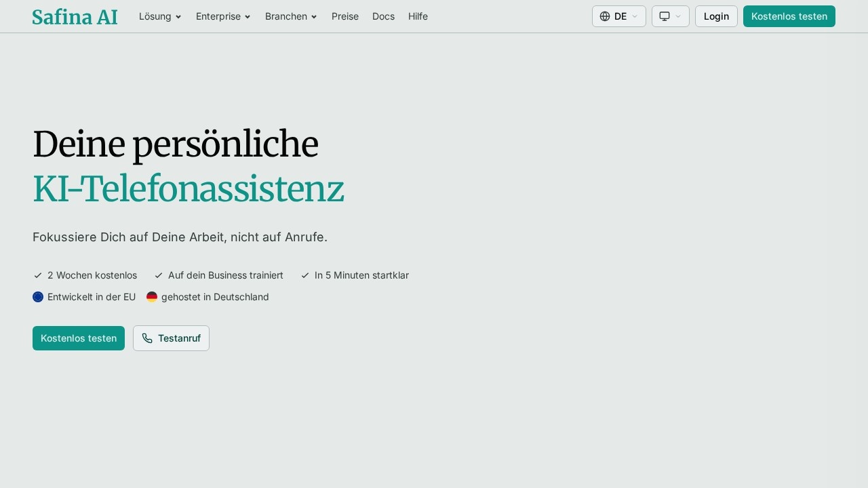Expand the Lösung dropdown menu
The height and width of the screenshot is (488, 868).
coord(160,16)
